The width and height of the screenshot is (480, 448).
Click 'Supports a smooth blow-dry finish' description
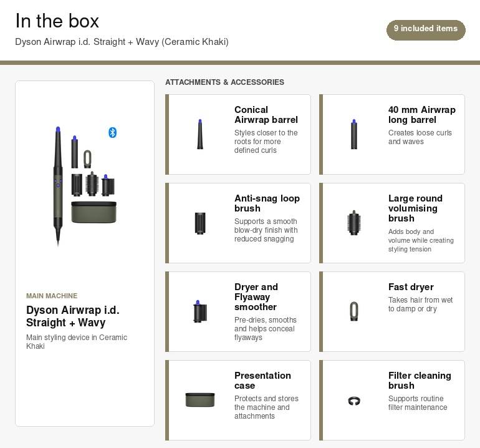(x=266, y=230)
